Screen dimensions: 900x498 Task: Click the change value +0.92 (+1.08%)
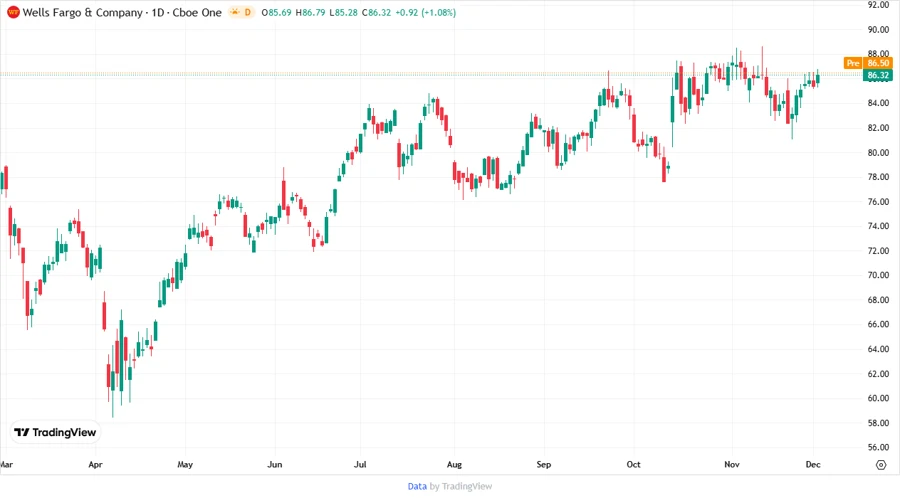(425, 13)
